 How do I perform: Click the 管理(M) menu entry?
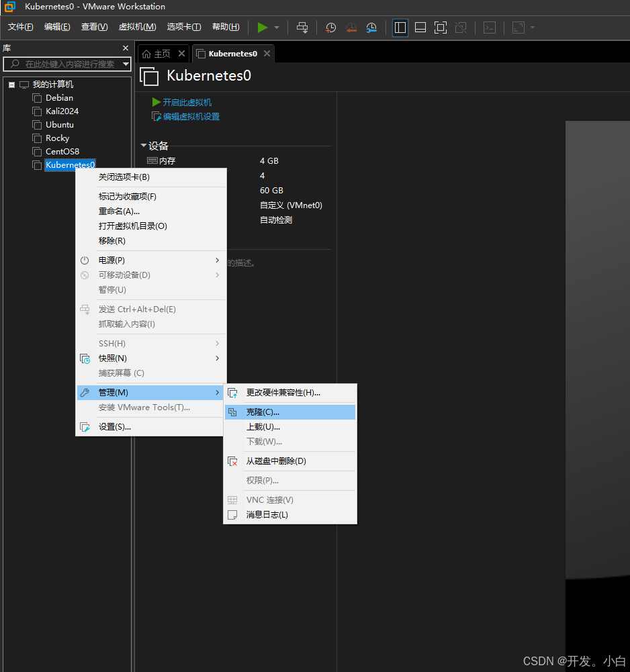click(x=151, y=393)
